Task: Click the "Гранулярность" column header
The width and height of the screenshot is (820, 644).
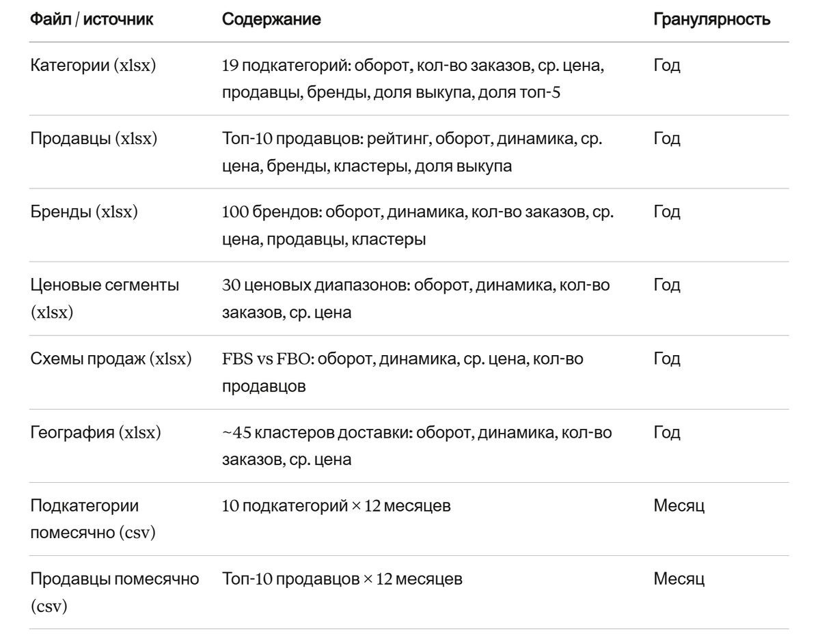Action: 713,20
